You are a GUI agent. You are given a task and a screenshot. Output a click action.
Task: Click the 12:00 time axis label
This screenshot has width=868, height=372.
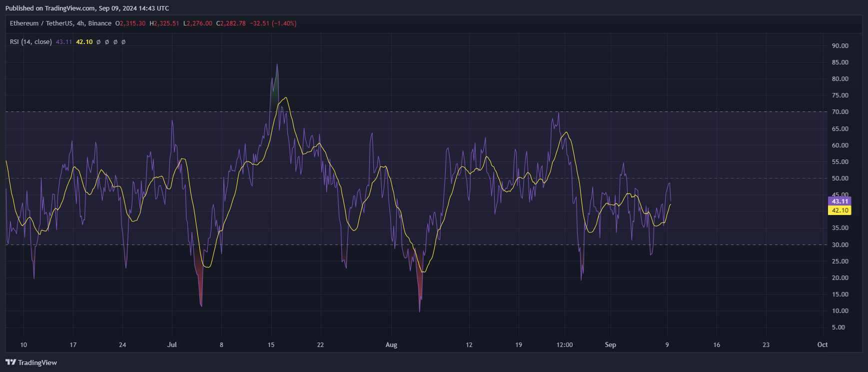[565, 345]
